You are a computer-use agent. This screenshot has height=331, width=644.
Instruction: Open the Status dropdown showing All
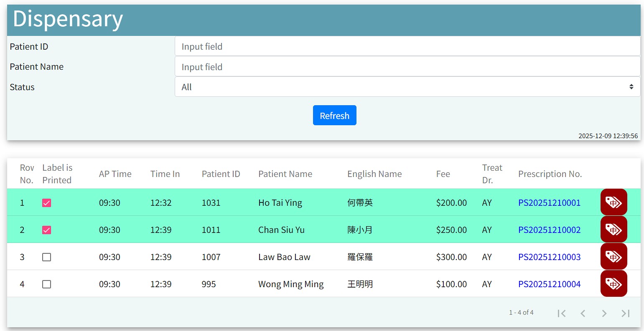[407, 87]
